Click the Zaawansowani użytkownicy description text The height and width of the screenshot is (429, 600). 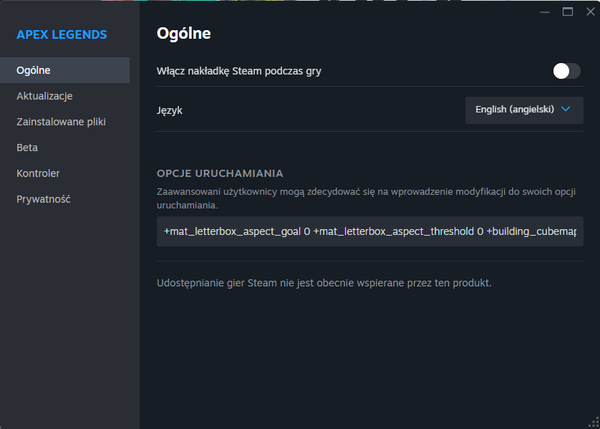click(366, 198)
